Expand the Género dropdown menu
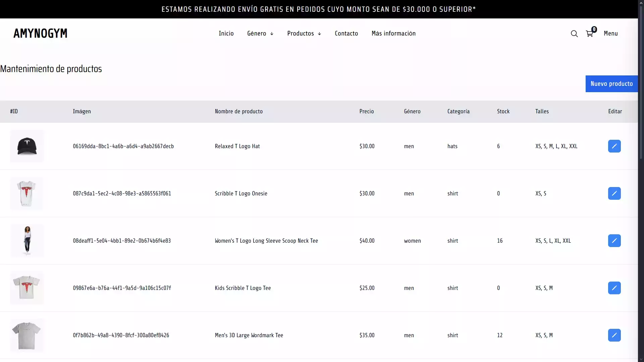The height and width of the screenshot is (362, 644). click(x=260, y=34)
